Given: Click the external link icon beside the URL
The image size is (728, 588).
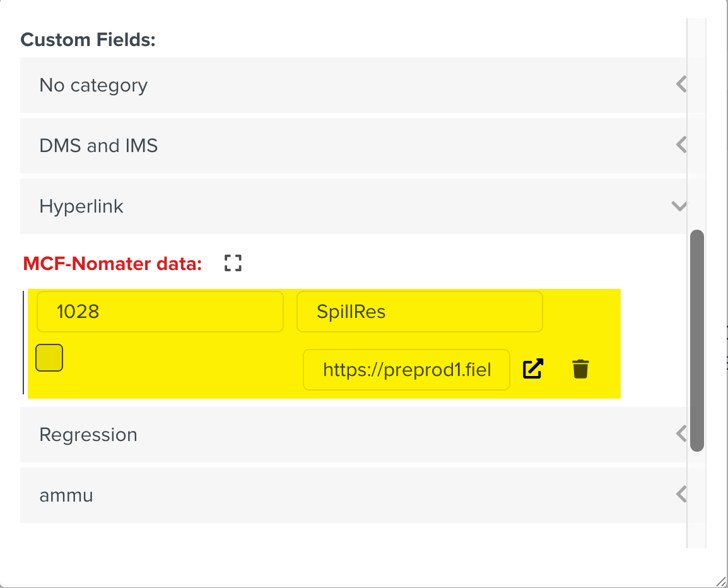Looking at the screenshot, I should point(532,369).
